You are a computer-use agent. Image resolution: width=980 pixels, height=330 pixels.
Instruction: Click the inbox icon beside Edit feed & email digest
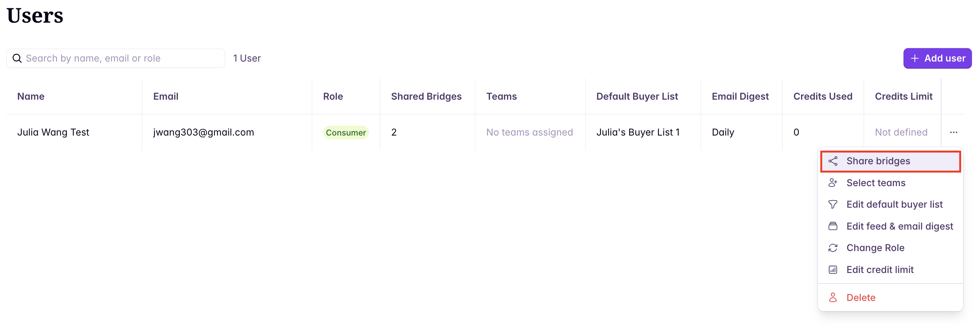[834, 226]
